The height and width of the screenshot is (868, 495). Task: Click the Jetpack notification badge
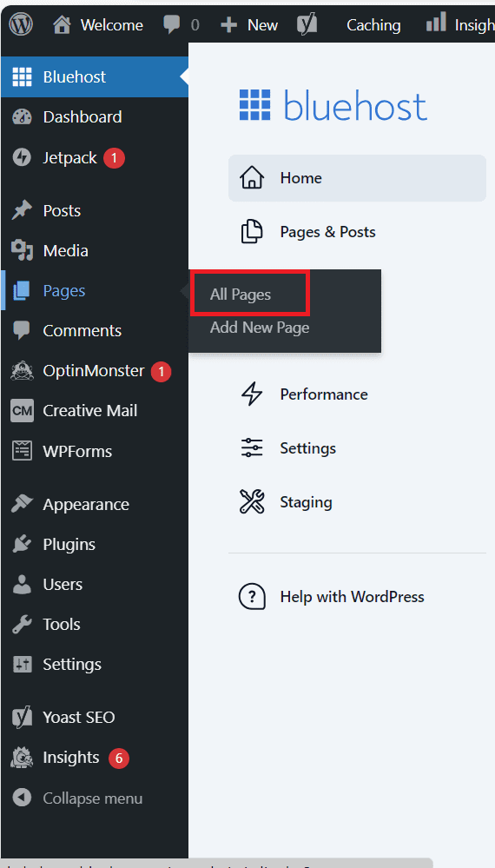coord(114,158)
